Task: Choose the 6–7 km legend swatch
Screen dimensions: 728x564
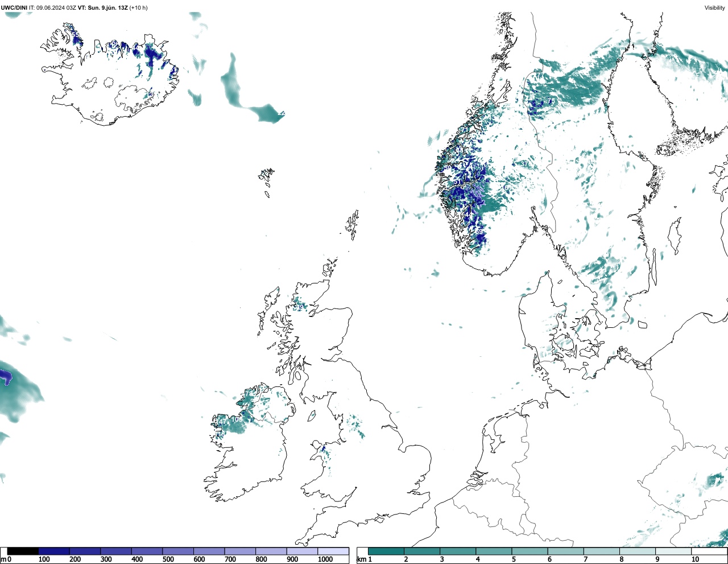Action: click(565, 551)
